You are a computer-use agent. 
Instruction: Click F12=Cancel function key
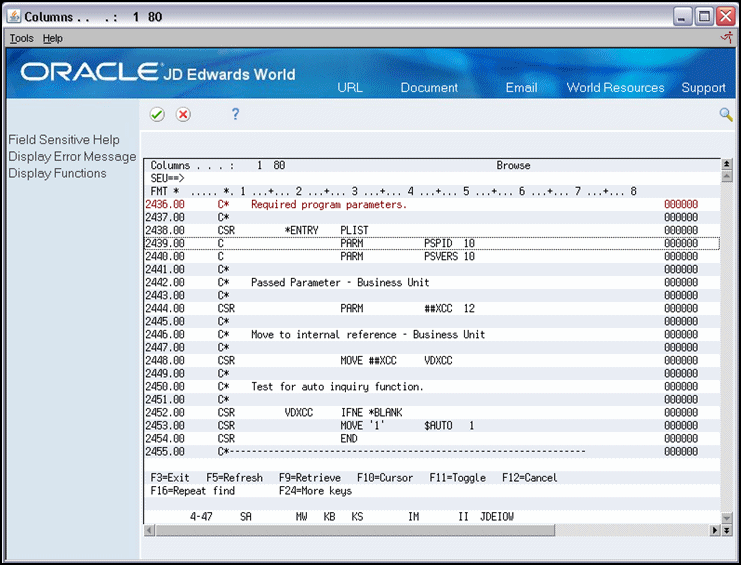click(x=530, y=478)
